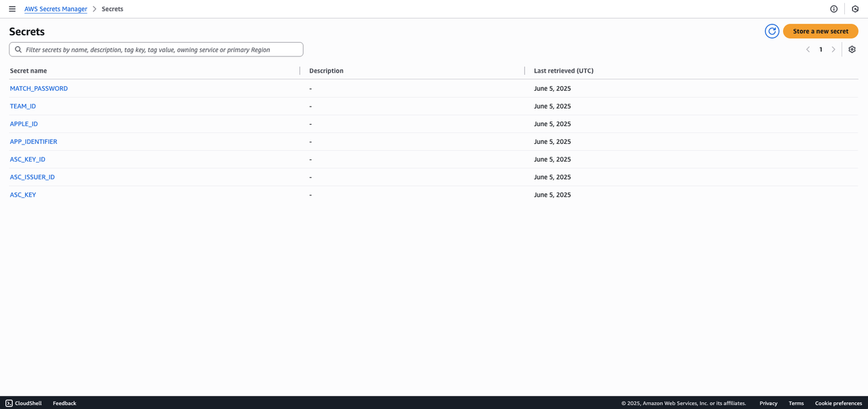Click the TEAM_ID description dash
Viewport: 868px width, 409px height.
311,106
